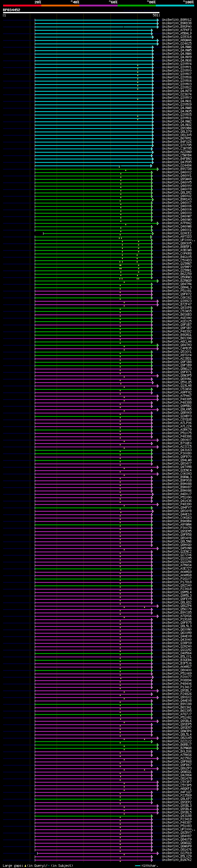The height and width of the screenshot is (868, 197).
Task: Click the green ~80% identity legend segment
Action: pos(137,6)
